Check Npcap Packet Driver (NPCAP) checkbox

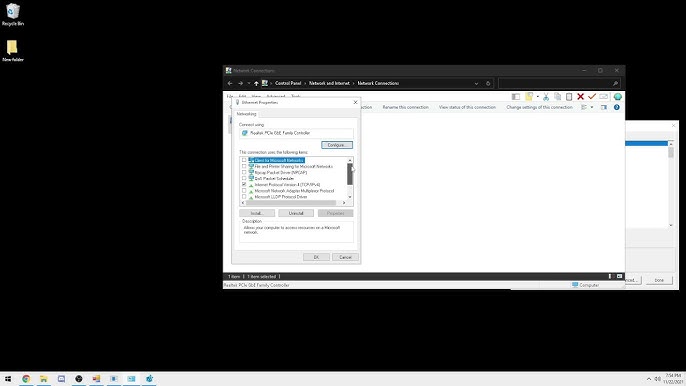[244, 172]
